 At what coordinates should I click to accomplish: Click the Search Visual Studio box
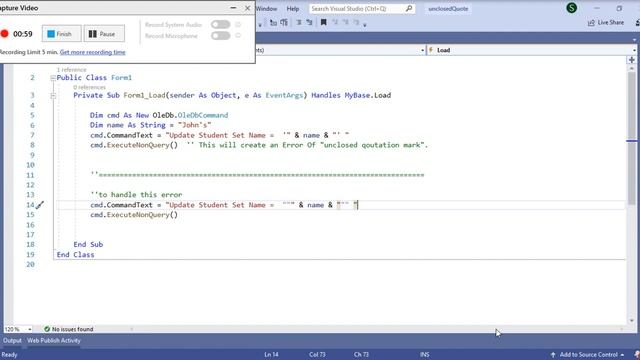[x=362, y=9]
